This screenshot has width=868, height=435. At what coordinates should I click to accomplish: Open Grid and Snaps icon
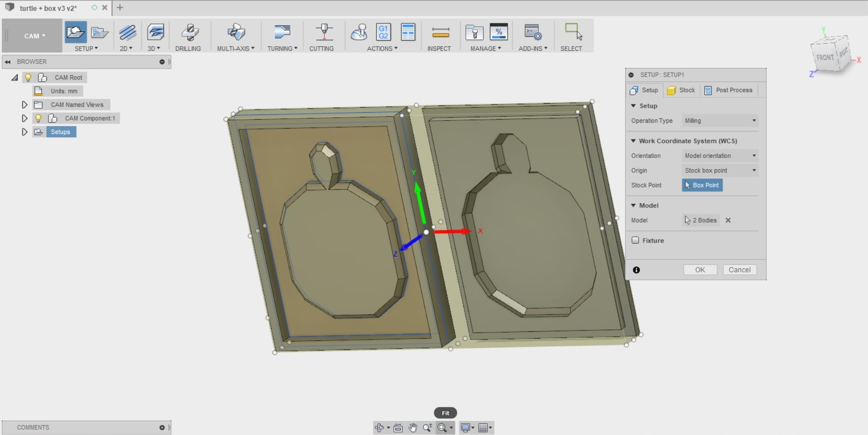(x=483, y=428)
